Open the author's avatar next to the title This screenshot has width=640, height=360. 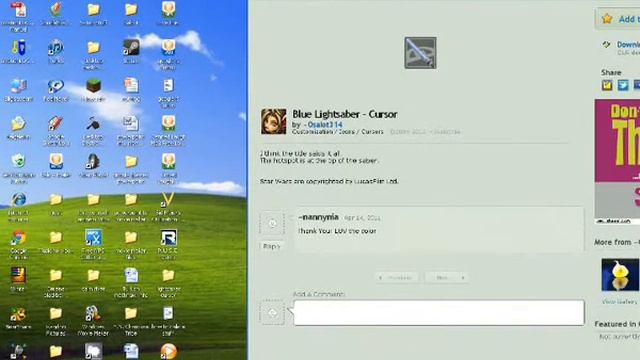273,121
